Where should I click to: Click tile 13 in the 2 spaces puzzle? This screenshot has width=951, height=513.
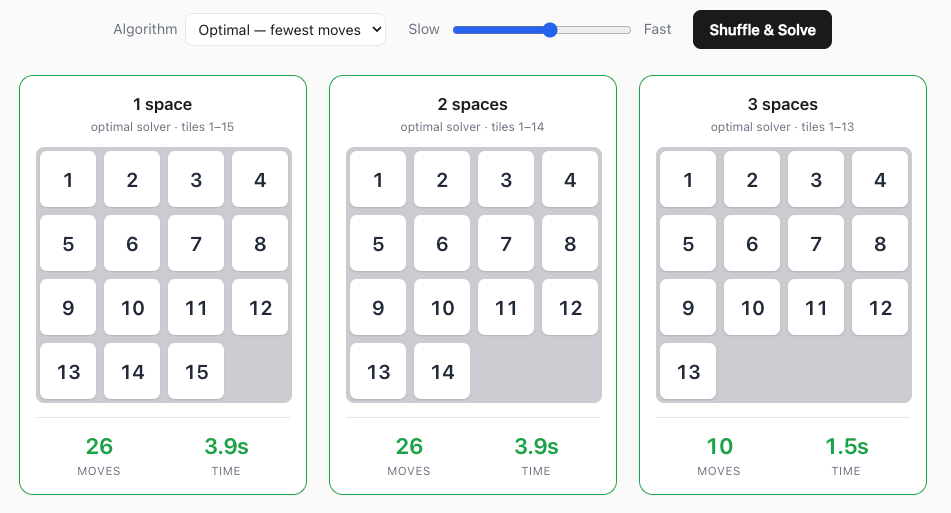tap(378, 371)
